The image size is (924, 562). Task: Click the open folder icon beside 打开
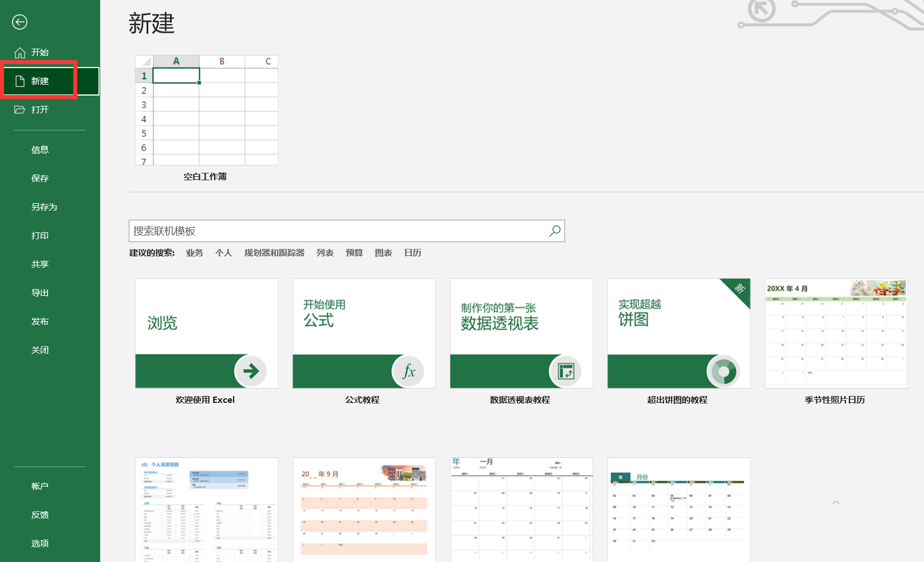(x=20, y=109)
